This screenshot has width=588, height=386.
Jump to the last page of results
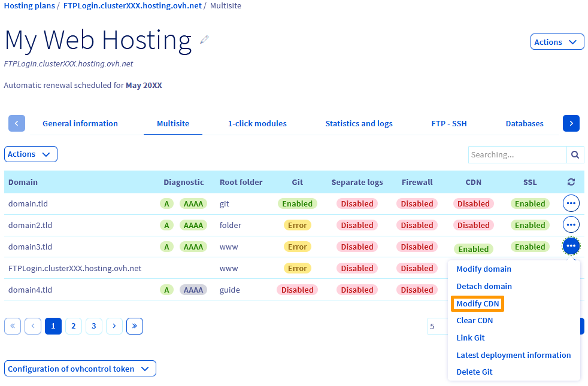pyautogui.click(x=134, y=326)
